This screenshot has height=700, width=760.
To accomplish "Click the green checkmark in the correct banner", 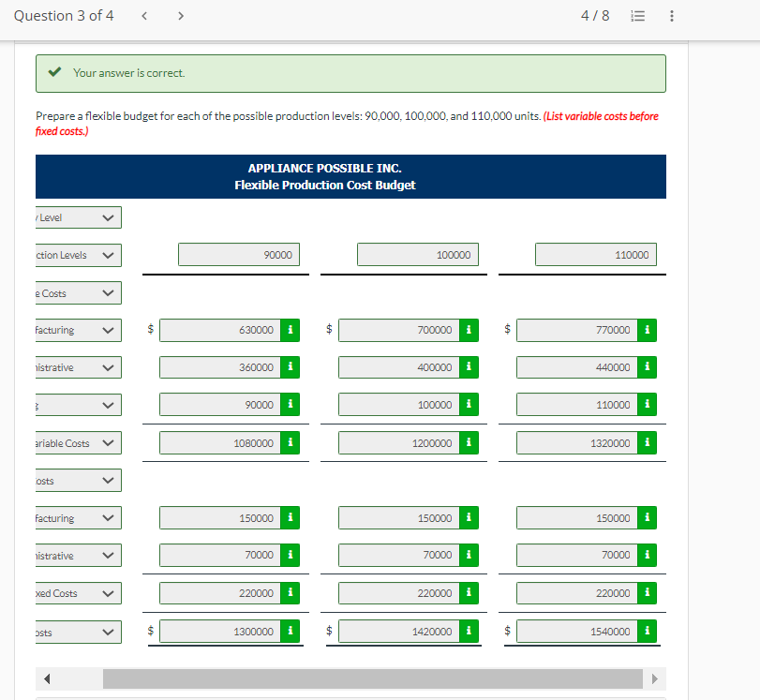I will coord(52,73).
